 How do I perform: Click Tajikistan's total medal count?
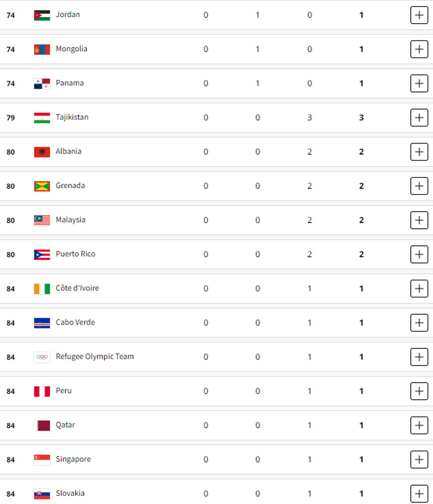362,117
